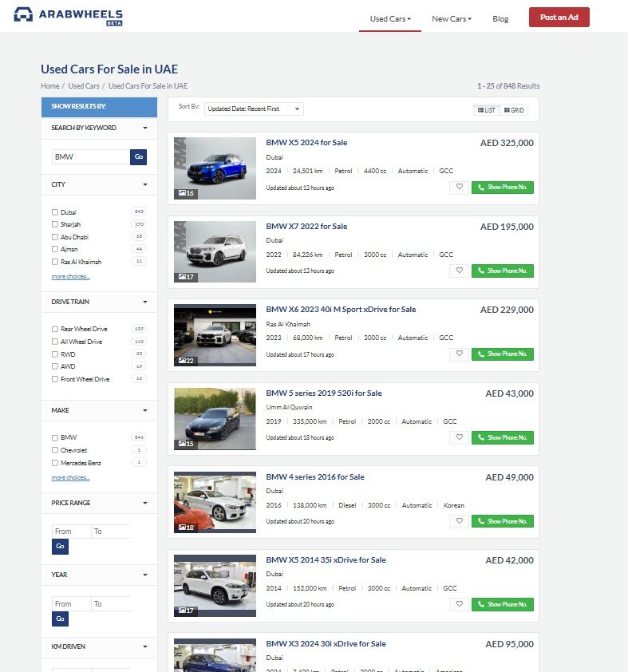Image resolution: width=628 pixels, height=672 pixels.
Task: Click the Price Range To field
Action: point(111,532)
